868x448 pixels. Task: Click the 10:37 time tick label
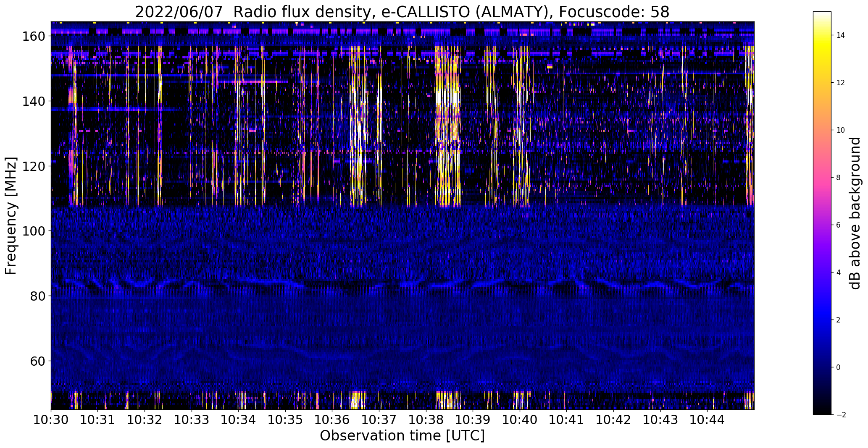tap(379, 419)
